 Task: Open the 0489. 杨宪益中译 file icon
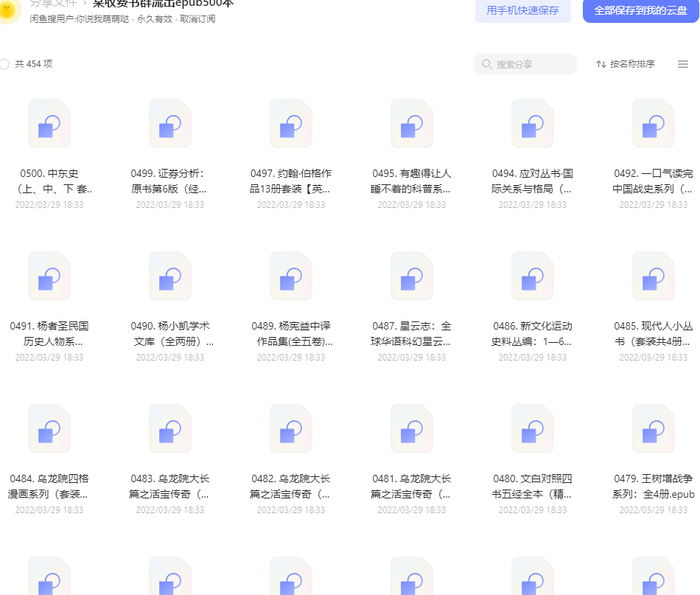point(290,276)
